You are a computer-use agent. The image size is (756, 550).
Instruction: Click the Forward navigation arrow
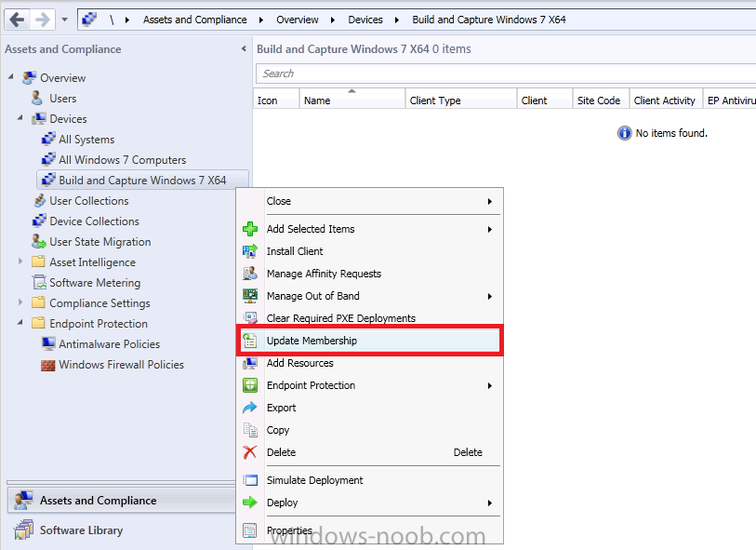[43, 20]
